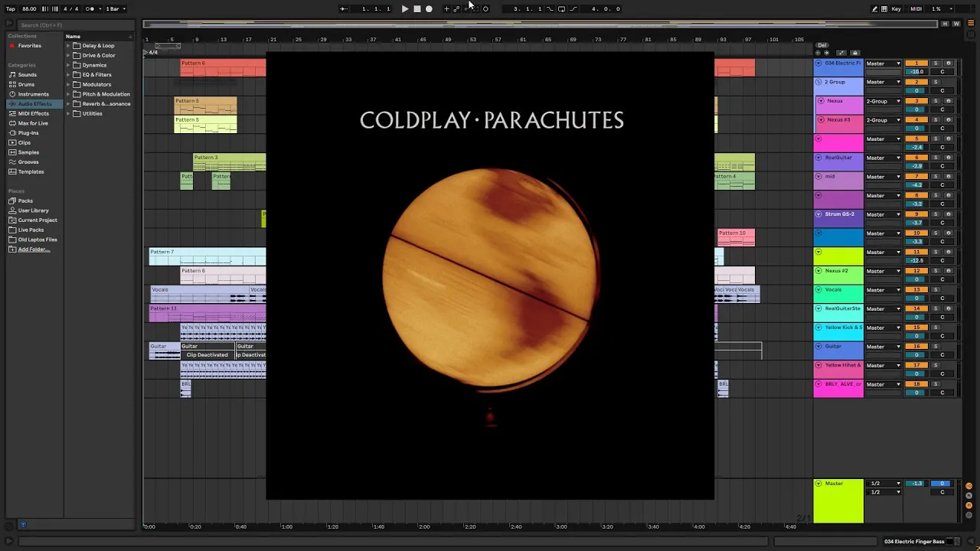980x551 pixels.
Task: Solo the 034 Electric Fi track
Action: (935, 64)
